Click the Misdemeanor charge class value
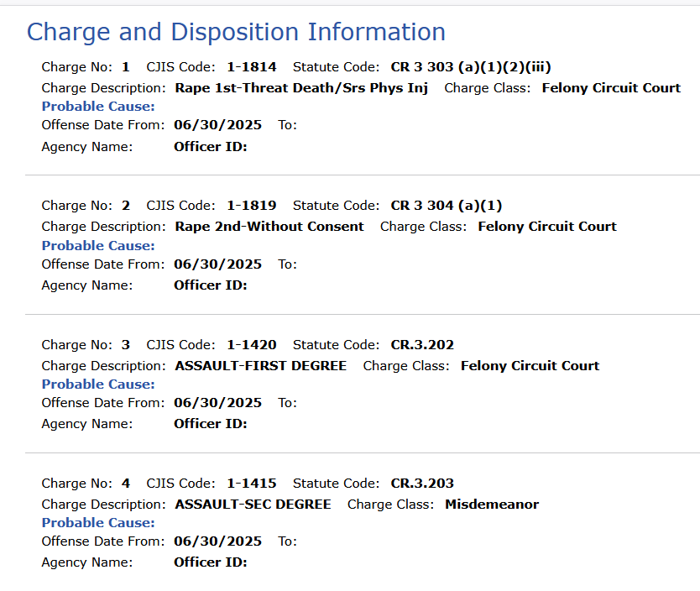 [x=492, y=504]
